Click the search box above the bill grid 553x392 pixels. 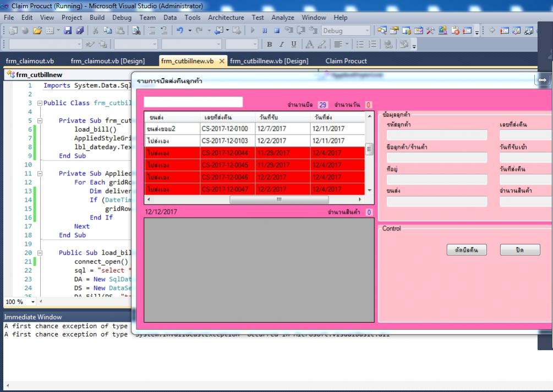coord(193,102)
